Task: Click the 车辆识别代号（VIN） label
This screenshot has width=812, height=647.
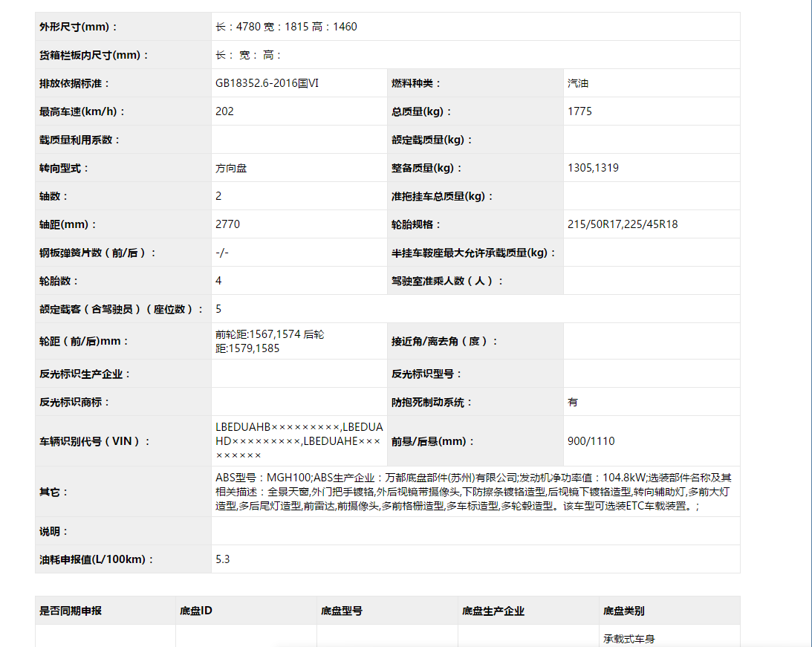Action: [94, 441]
